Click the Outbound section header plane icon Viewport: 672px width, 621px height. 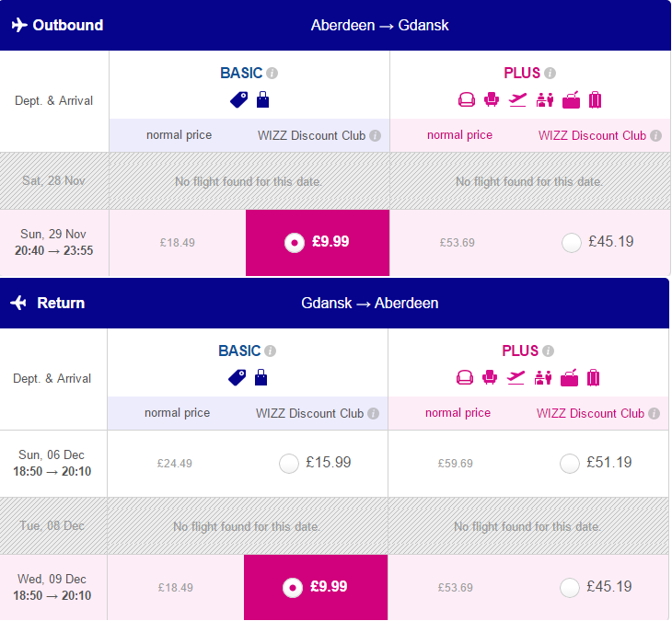(x=19, y=25)
